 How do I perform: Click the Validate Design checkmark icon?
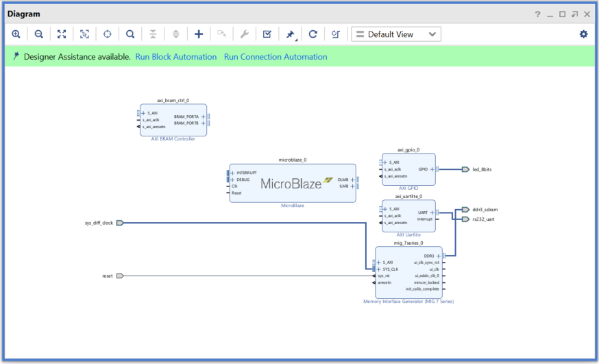pos(267,34)
